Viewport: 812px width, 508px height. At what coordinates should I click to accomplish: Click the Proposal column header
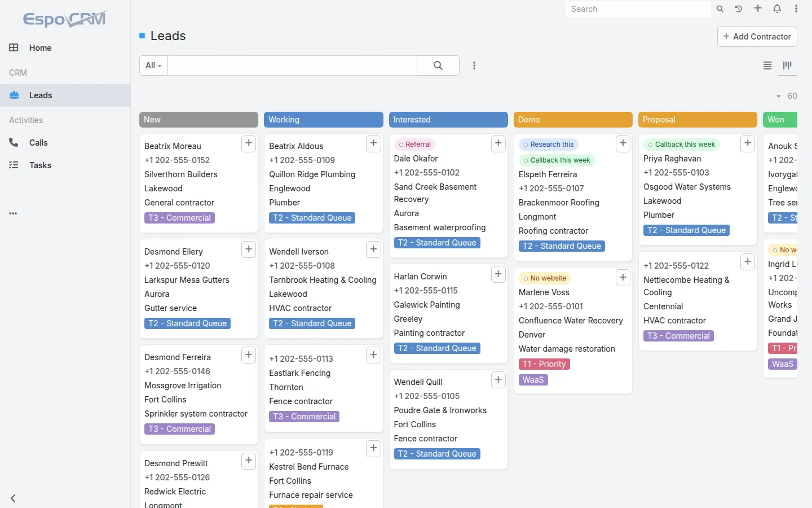pyautogui.click(x=698, y=120)
